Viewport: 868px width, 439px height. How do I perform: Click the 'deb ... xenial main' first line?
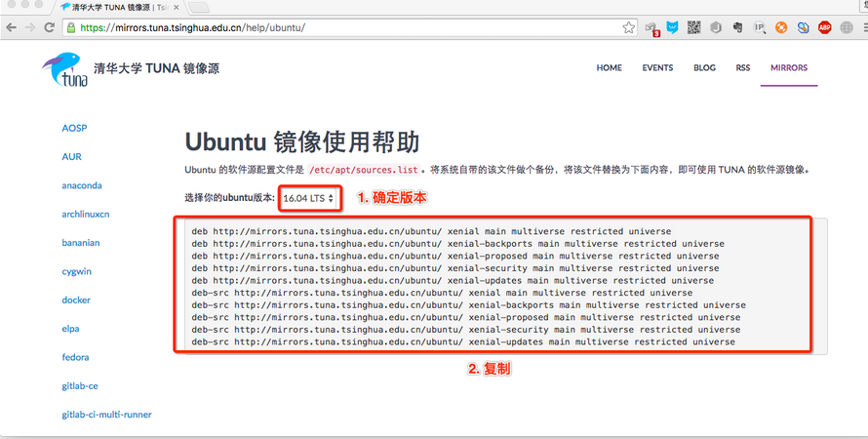(431, 231)
